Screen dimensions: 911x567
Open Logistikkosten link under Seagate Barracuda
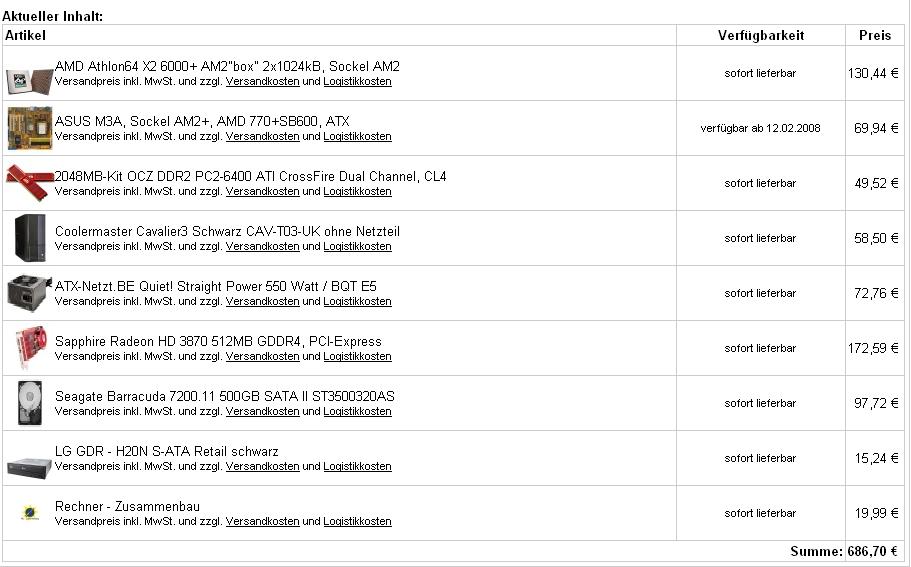(x=357, y=411)
